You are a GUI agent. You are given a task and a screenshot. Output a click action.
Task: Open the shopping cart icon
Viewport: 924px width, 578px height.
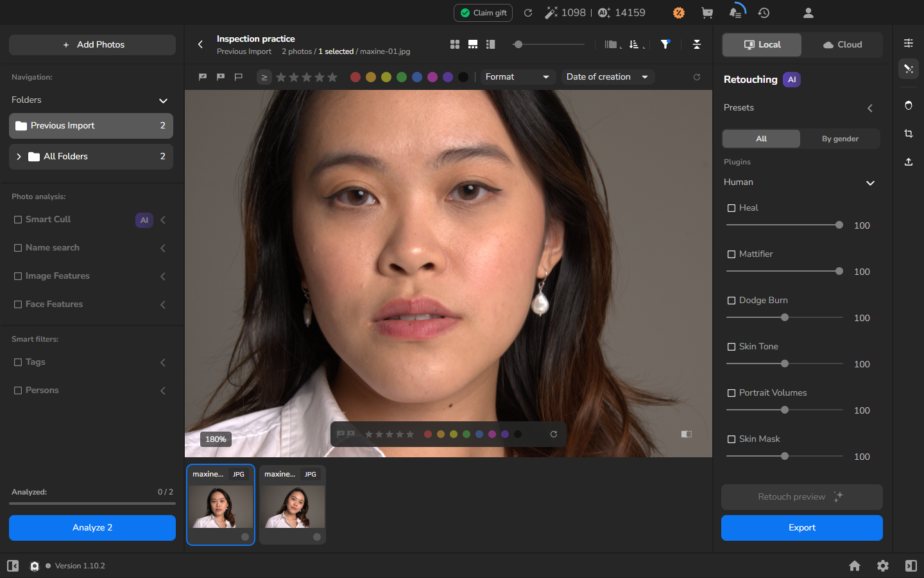(707, 13)
